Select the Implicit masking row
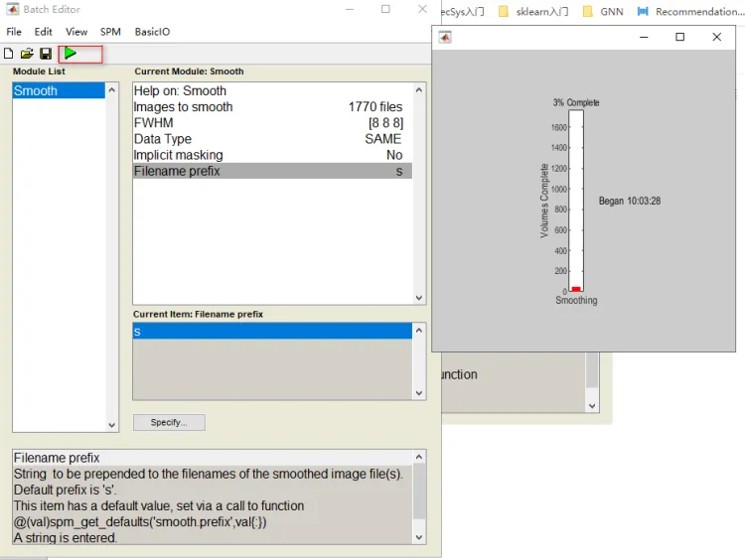This screenshot has width=745, height=560. (268, 155)
